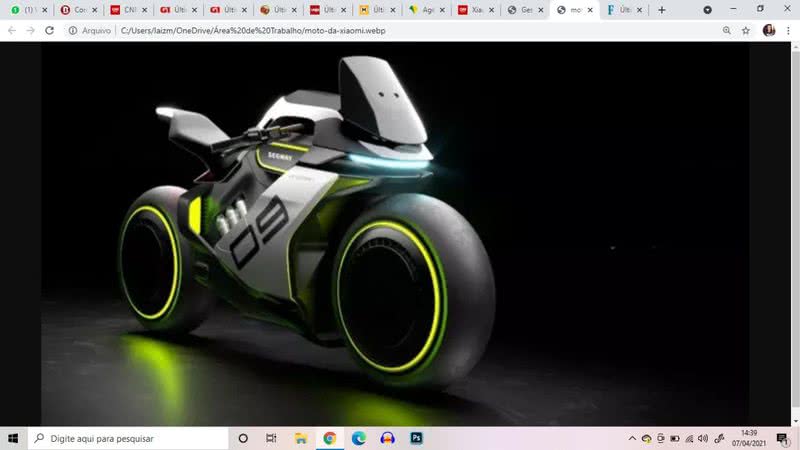Click the taskbar search box
800x450 pixels.
click(x=129, y=438)
